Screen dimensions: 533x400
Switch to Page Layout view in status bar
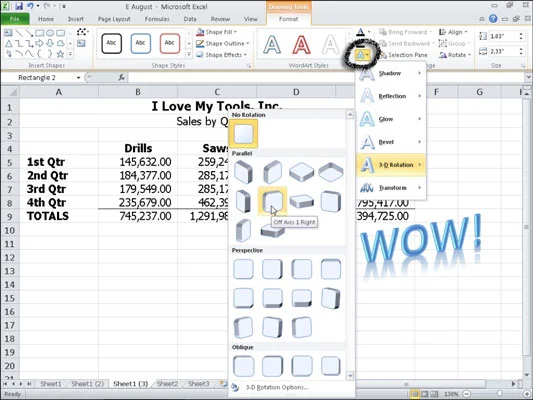click(x=425, y=394)
